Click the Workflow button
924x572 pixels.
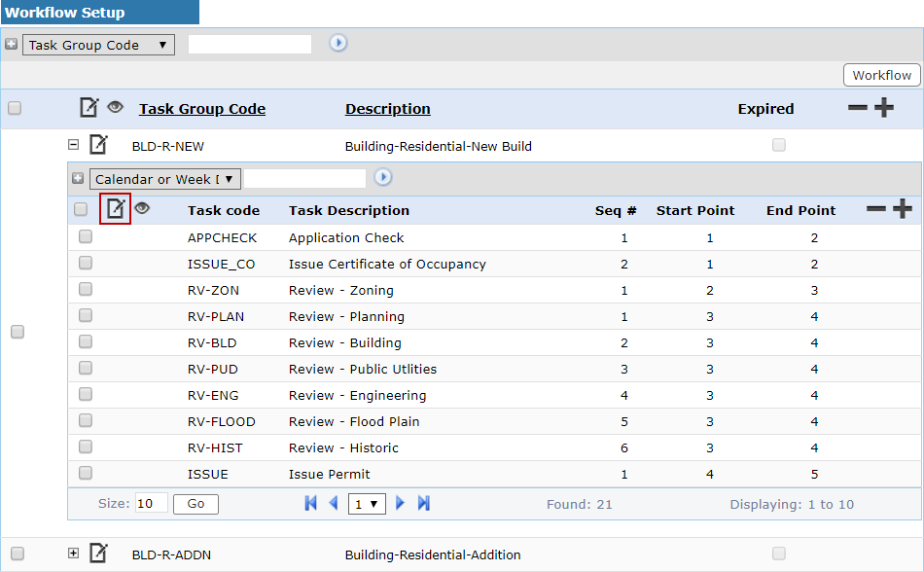(881, 75)
